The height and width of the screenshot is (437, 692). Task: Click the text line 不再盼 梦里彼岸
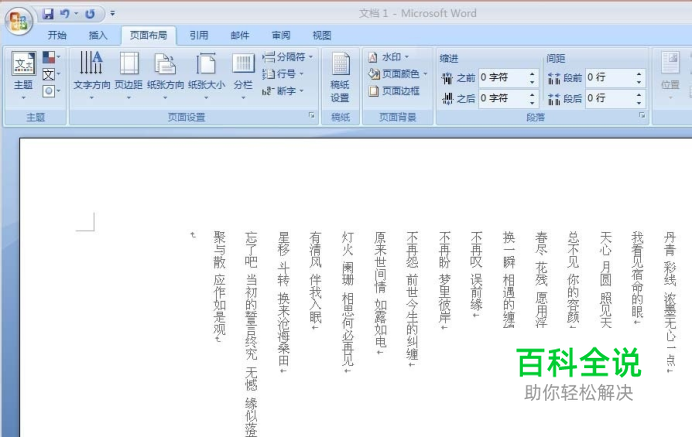pos(444,280)
